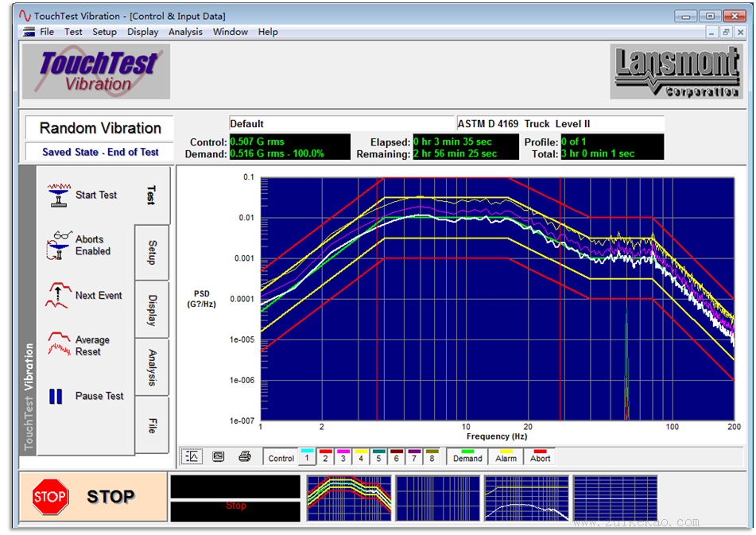The height and width of the screenshot is (535, 756).
Task: Toggle channel 7 trace display
Action: 414,456
